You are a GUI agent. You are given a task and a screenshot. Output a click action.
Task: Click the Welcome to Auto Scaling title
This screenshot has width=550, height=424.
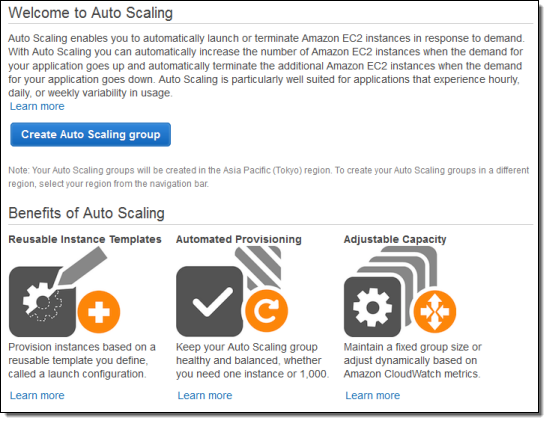[90, 13]
